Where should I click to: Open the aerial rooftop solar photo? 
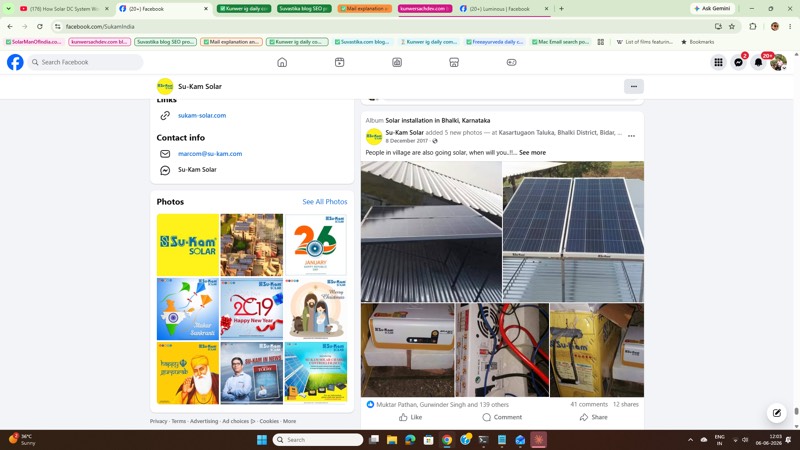[x=252, y=245]
